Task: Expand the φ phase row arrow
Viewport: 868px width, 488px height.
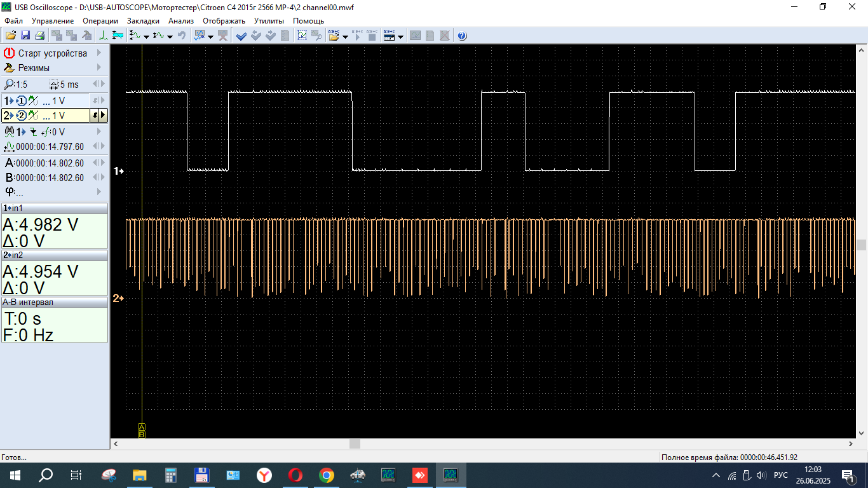Action: coord(99,191)
